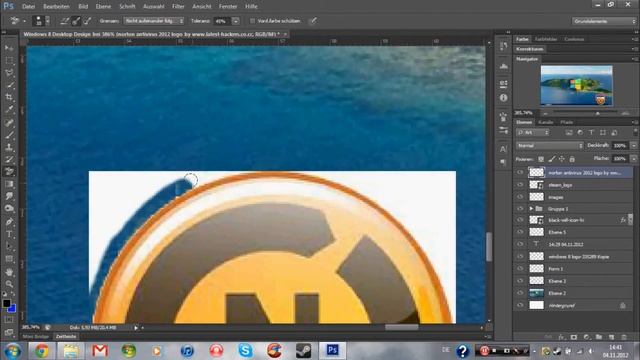Hide the Form 1 layer
Image resolution: width=640 pixels, height=360 pixels.
[520, 269]
